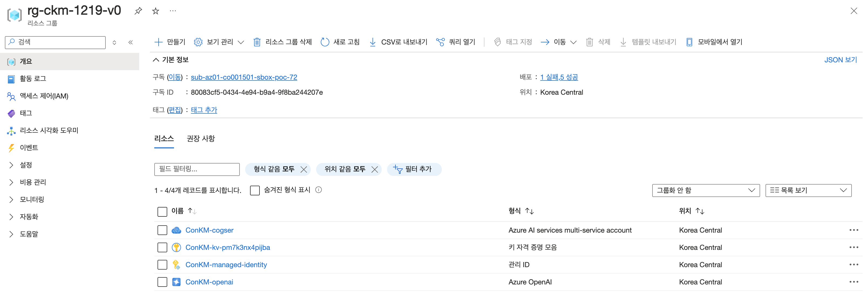This screenshot has height=306, width=868.
Task: Open query with 쿼리 열기 icon
Action: 440,42
